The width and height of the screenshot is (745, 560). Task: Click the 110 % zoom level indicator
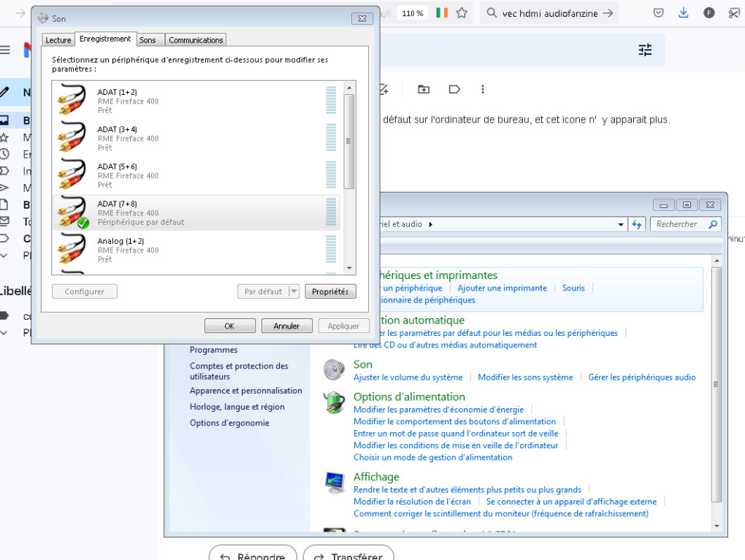(x=413, y=13)
